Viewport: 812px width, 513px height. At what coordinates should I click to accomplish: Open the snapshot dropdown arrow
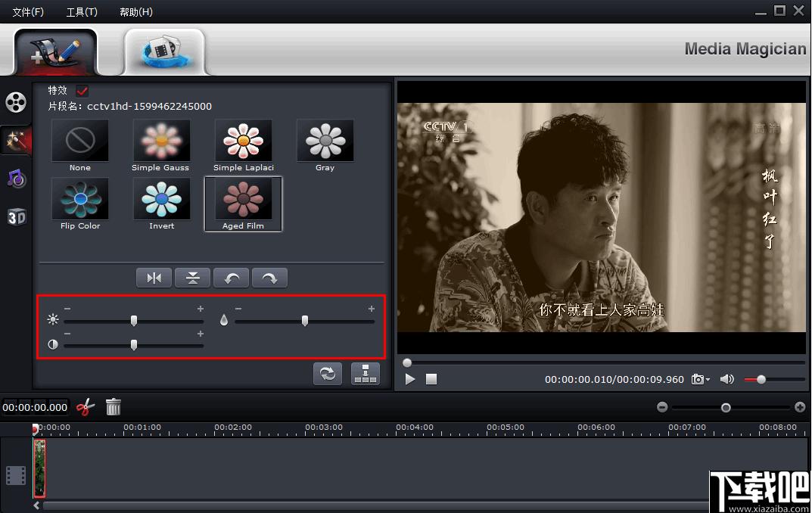click(x=708, y=380)
